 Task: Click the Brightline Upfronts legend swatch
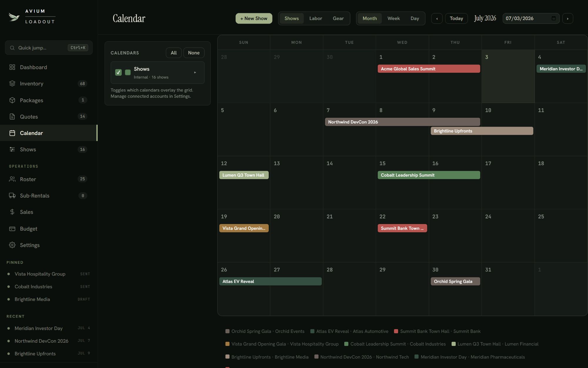coord(227,357)
